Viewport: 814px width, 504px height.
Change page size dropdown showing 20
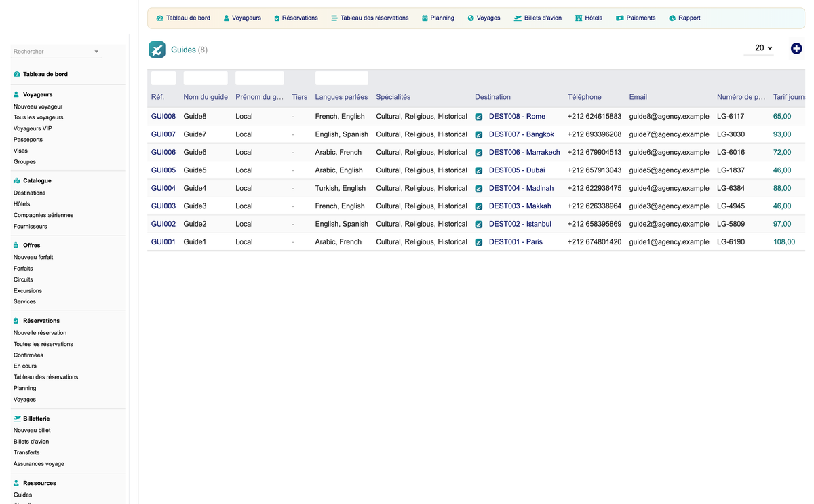tap(759, 48)
